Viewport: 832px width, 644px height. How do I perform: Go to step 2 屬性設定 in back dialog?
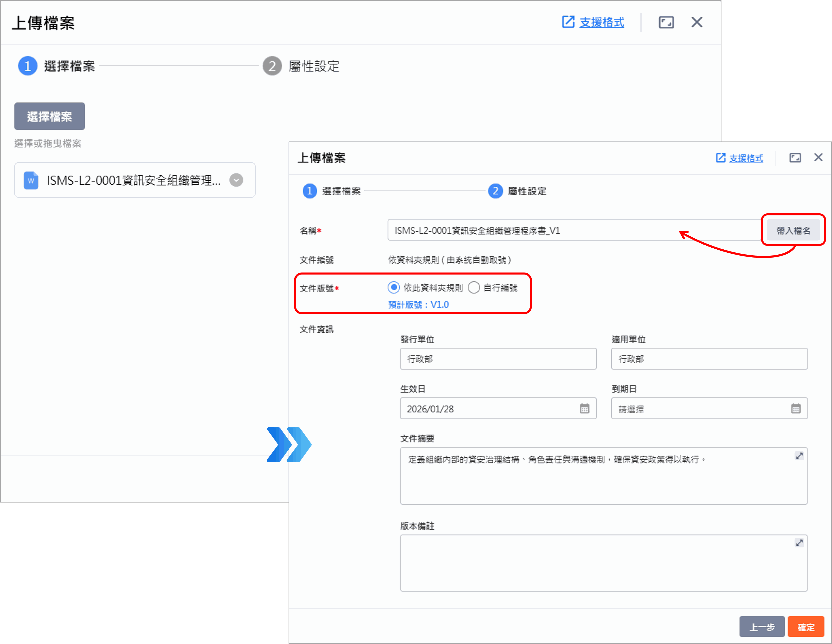(x=272, y=66)
